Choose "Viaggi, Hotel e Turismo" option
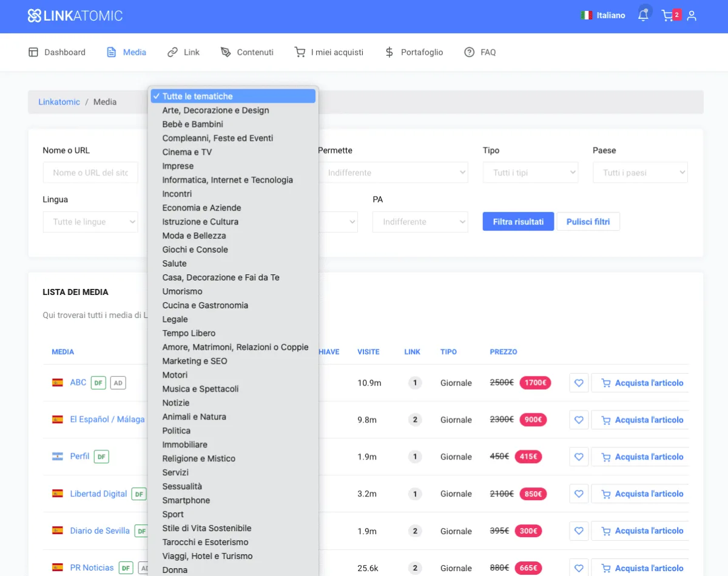Screen dimensions: 728x576 click(x=207, y=556)
